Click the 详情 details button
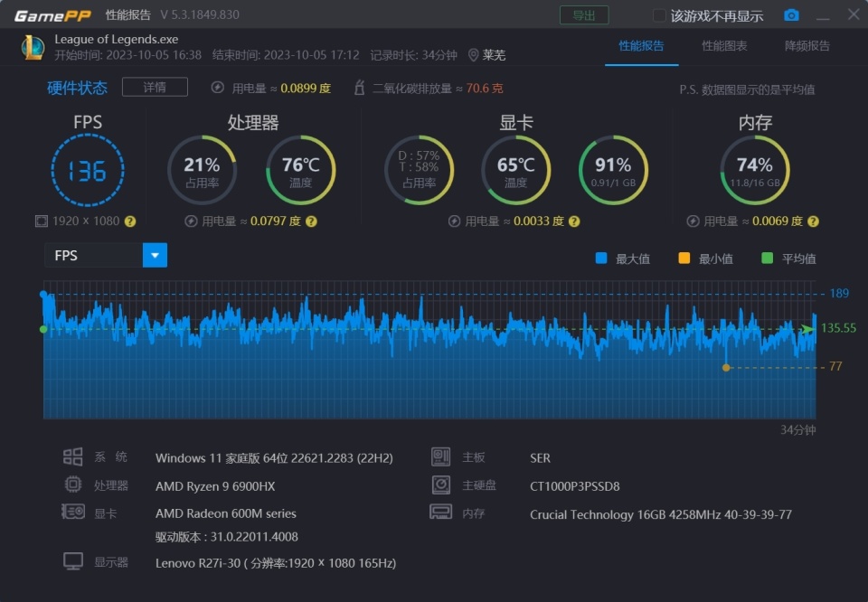This screenshot has width=868, height=602. [x=155, y=88]
